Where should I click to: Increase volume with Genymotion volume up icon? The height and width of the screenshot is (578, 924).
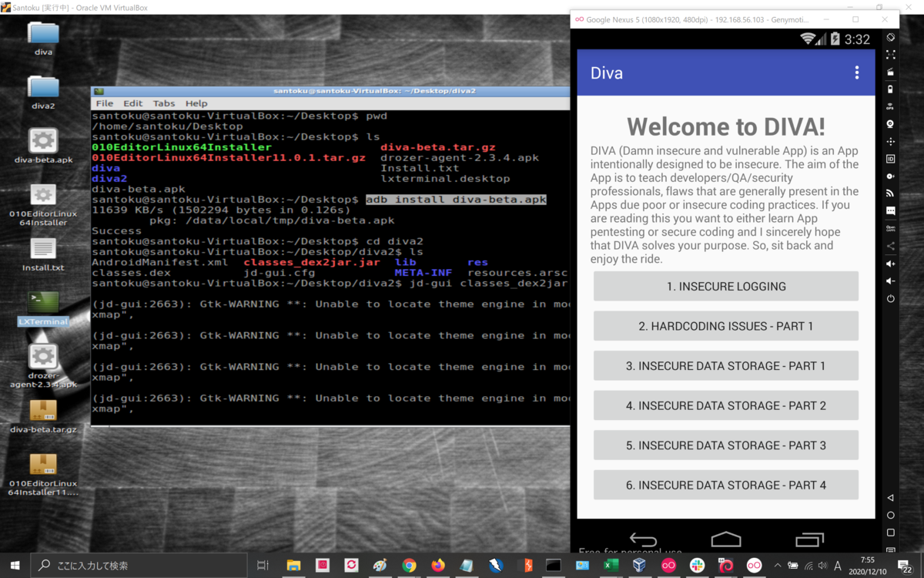[x=890, y=264]
